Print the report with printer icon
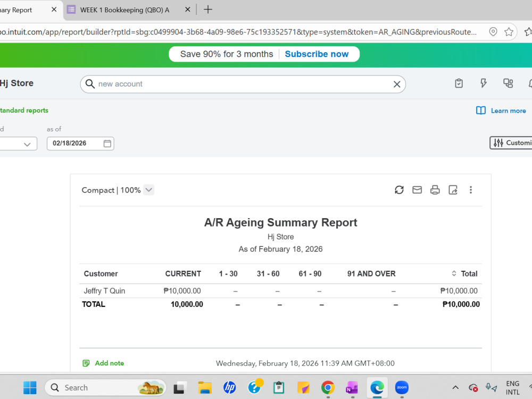 pyautogui.click(x=435, y=190)
